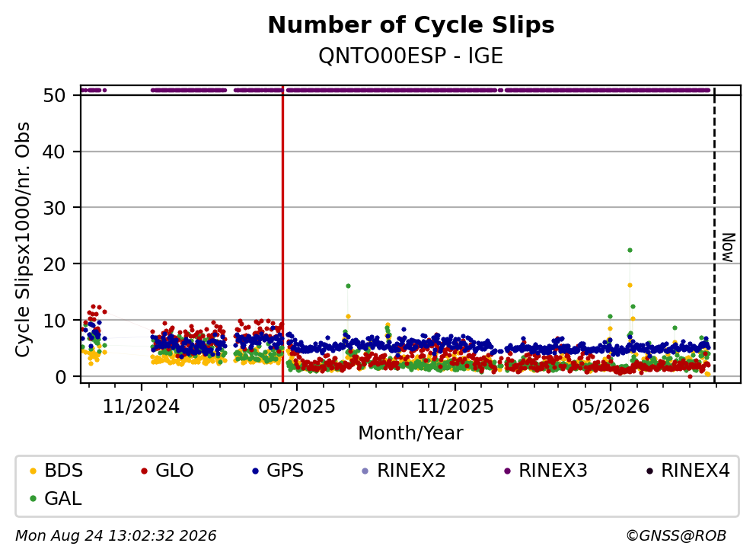Click the 'Now' label by dashed line
This screenshot has width=756, height=559.
click(728, 248)
